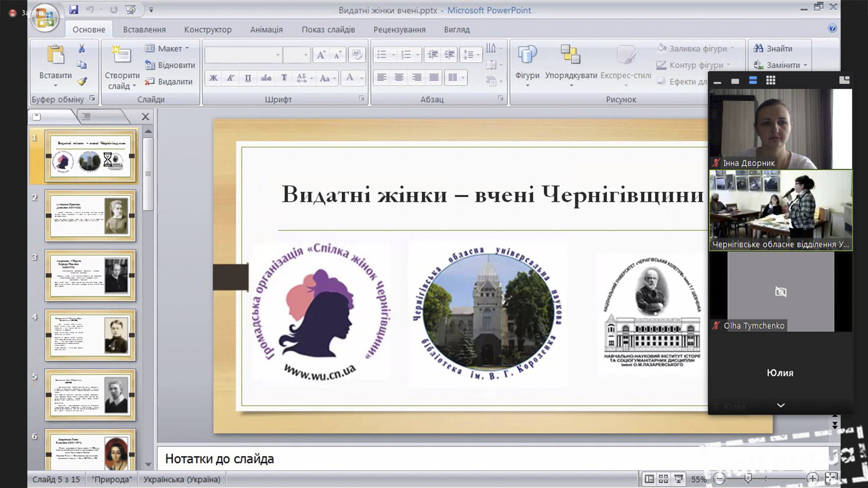
Task: Minimize Zoom video panel strip
Action: (718, 82)
